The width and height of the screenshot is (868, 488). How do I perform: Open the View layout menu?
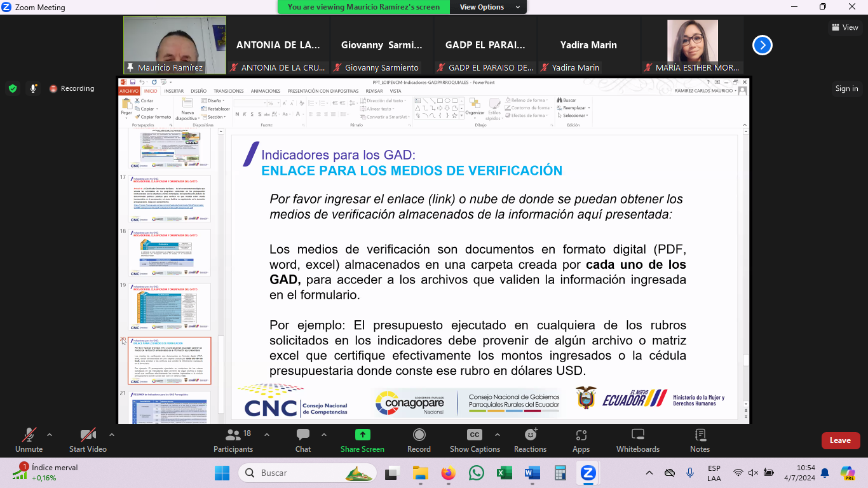pos(844,27)
